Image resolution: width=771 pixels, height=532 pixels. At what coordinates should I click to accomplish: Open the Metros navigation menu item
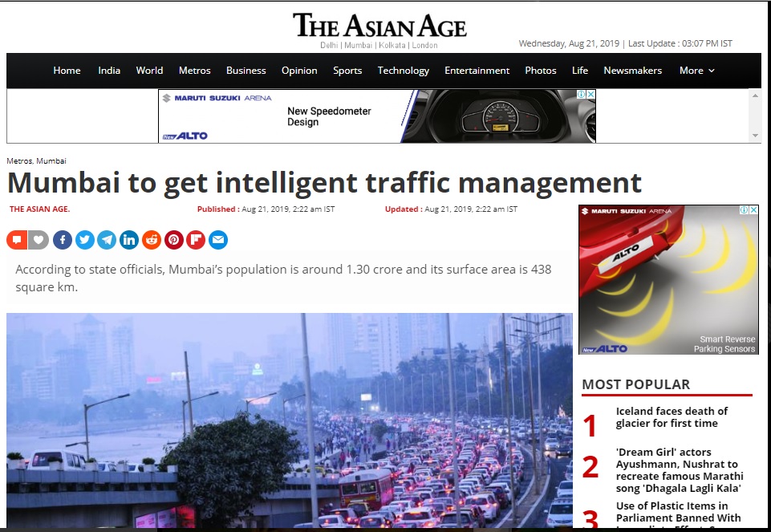[x=195, y=71]
